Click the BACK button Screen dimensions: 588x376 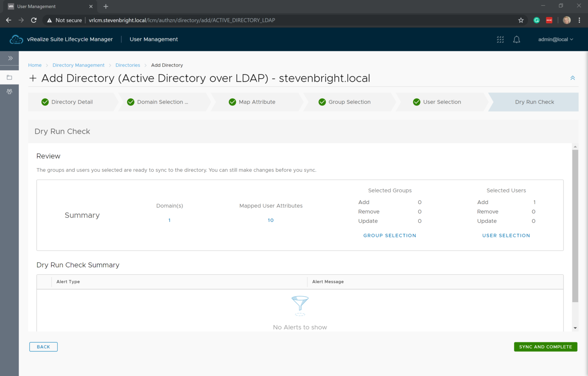pos(44,347)
